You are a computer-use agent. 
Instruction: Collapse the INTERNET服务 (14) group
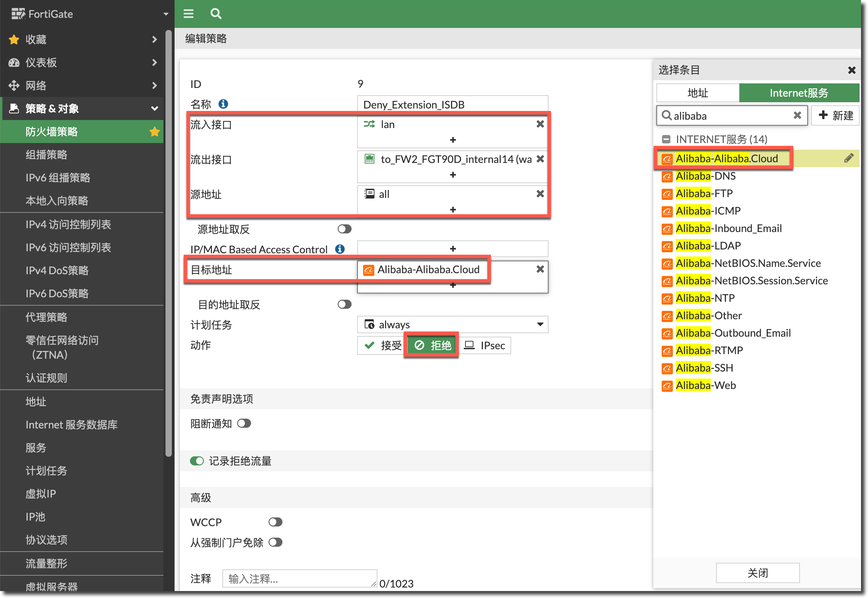point(666,140)
